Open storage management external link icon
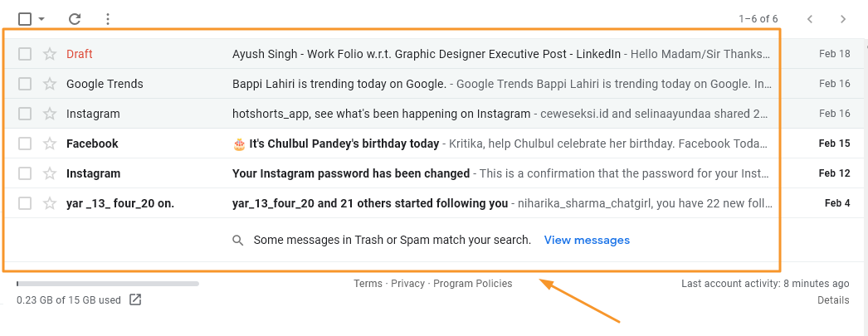 [135, 299]
